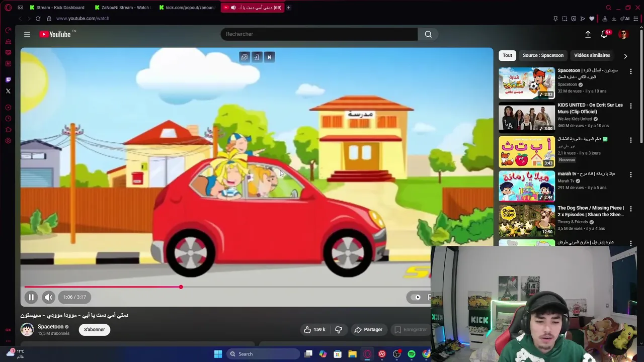The height and width of the screenshot is (362, 644).
Task: Dislike the video with thumbs-down
Action: click(x=339, y=330)
